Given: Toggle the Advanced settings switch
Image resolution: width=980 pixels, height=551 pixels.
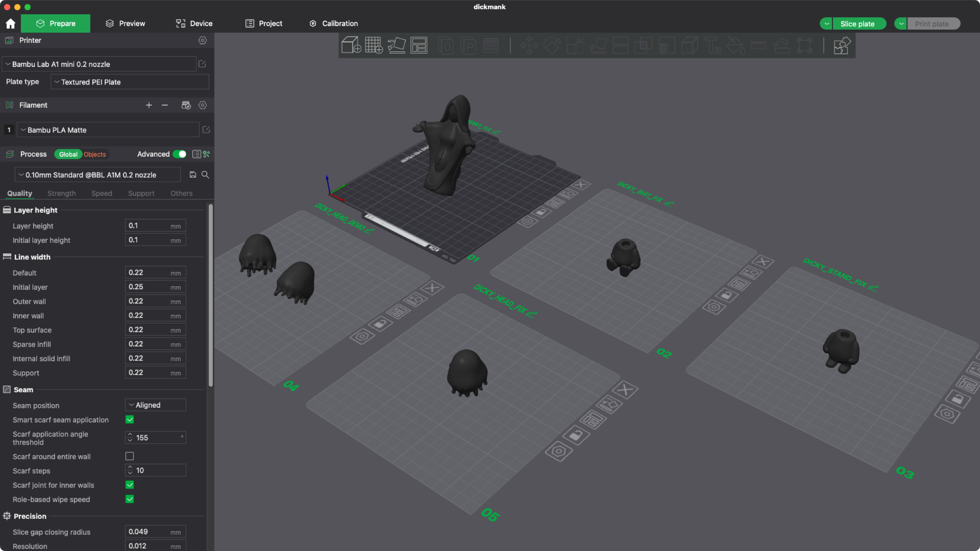Looking at the screenshot, I should pyautogui.click(x=180, y=154).
